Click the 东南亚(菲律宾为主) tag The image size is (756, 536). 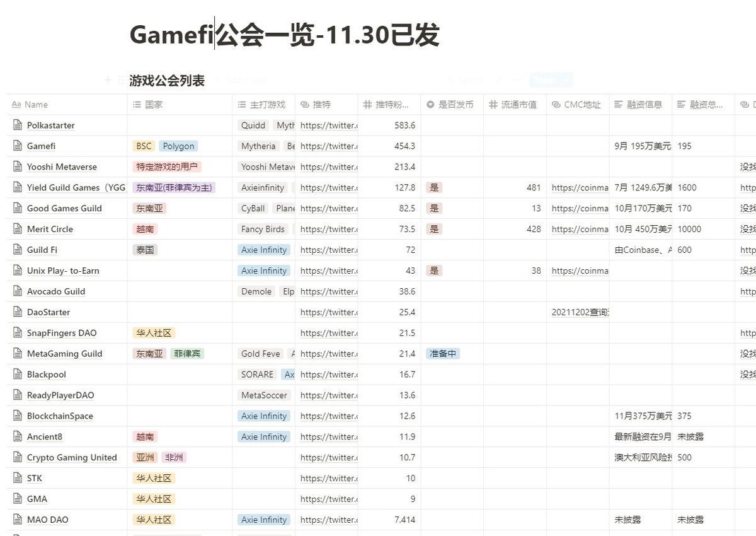174,188
